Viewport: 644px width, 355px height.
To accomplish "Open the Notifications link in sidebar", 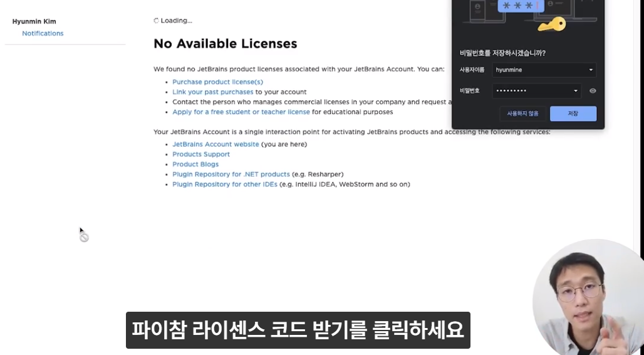I will tap(43, 33).
